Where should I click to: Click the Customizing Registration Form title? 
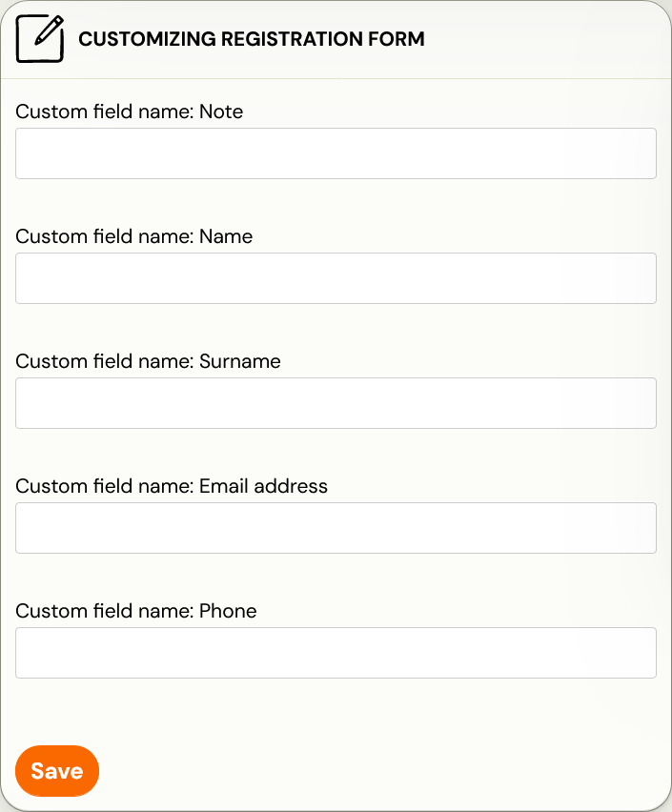pyautogui.click(x=252, y=39)
